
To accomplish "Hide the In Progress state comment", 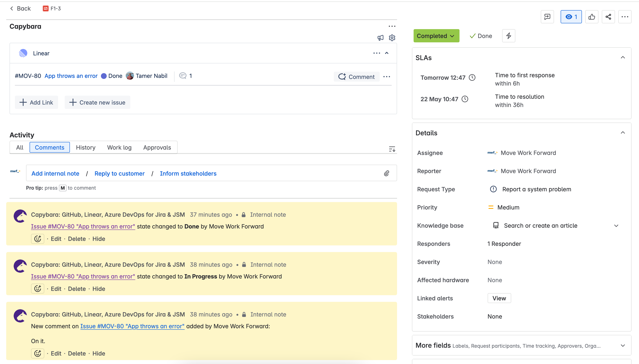I will 99,289.
